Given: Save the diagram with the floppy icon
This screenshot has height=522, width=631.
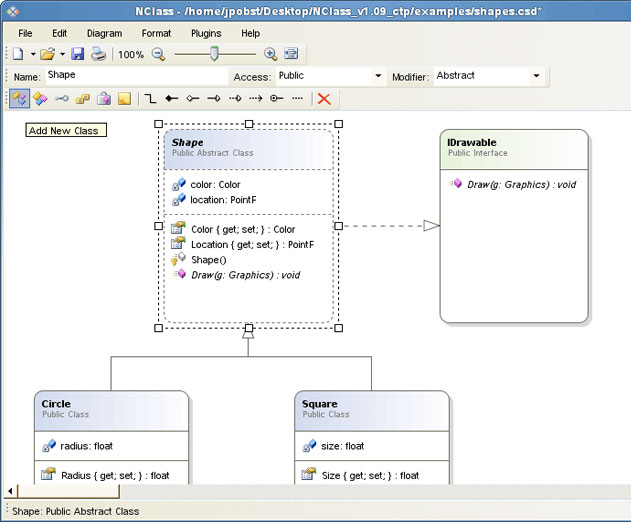Looking at the screenshot, I should tap(77, 54).
